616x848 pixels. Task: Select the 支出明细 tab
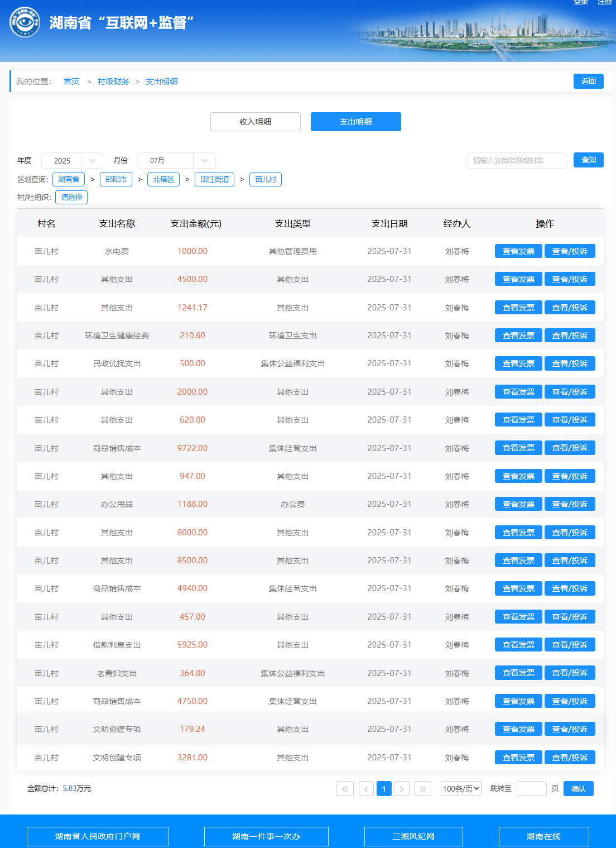(x=355, y=122)
